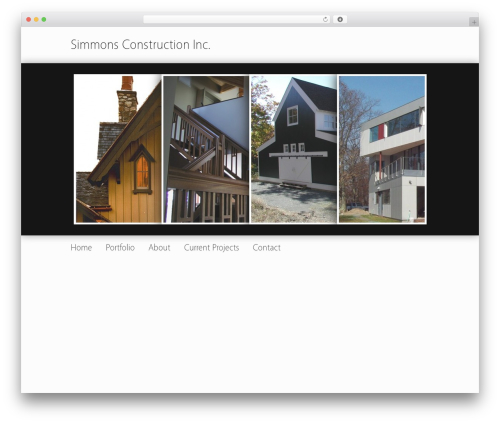
Task: Click the red close window dot
Action: [x=29, y=20]
